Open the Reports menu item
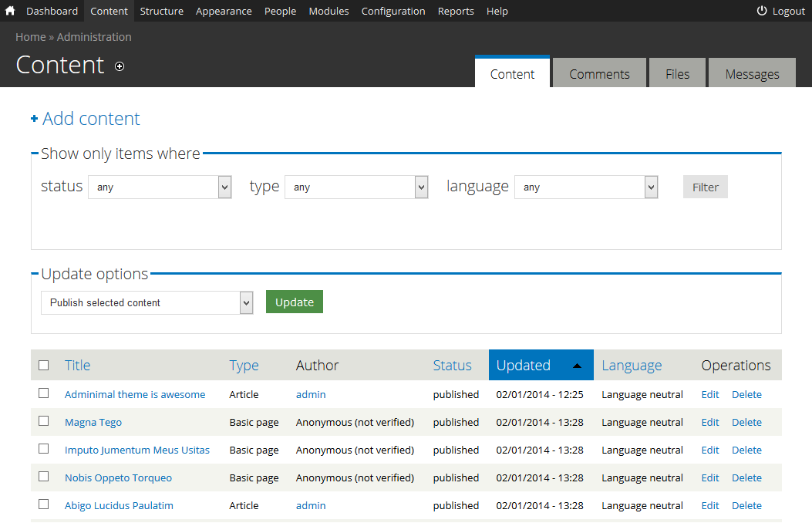This screenshot has width=812, height=523. click(x=456, y=11)
